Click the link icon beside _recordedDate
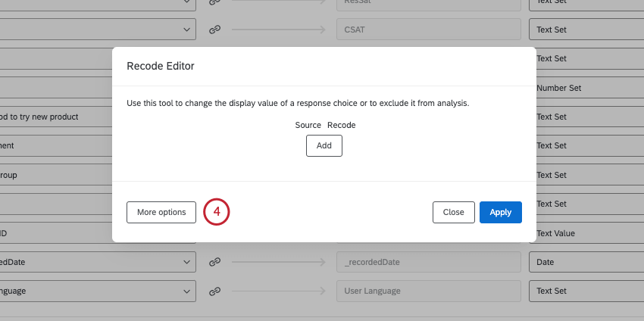This screenshot has height=321, width=644. pyautogui.click(x=214, y=262)
